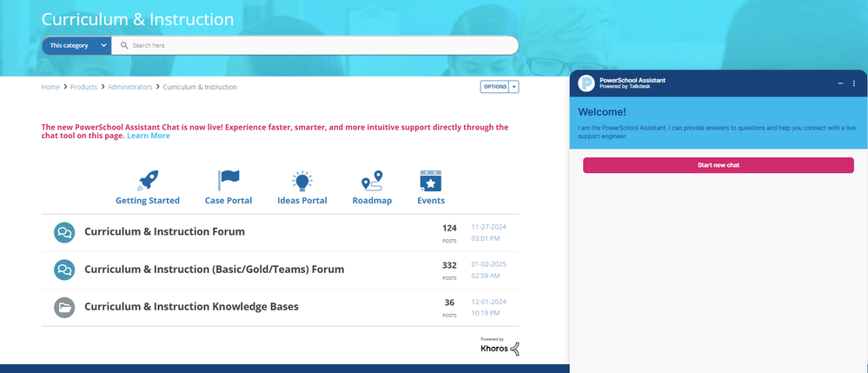
Task: Open the chat widget three-dot menu
Action: point(854,83)
